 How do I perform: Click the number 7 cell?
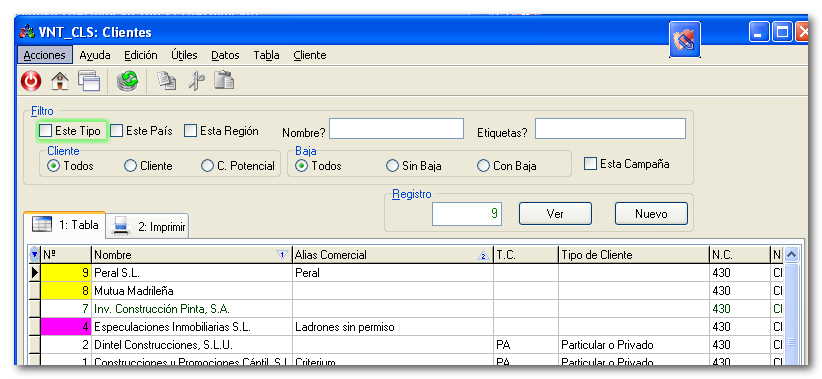(x=66, y=309)
